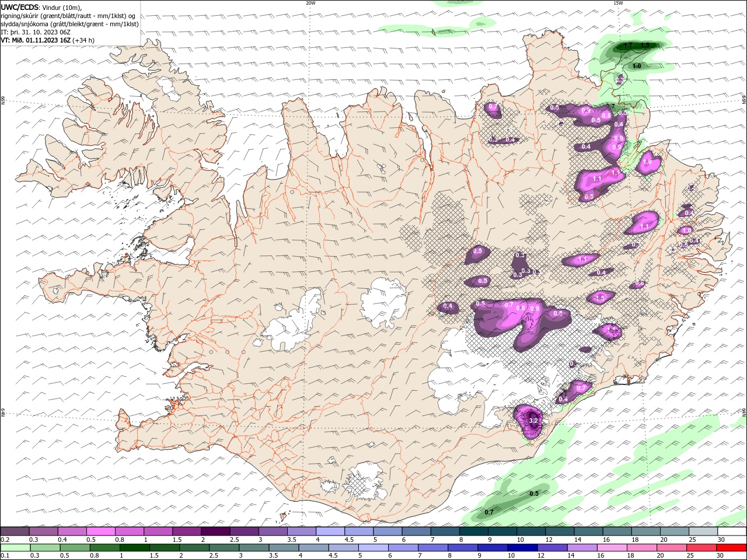Click the 'VT: Mið. 01.11.2023 16Z (+34 h)' text

tap(48, 40)
